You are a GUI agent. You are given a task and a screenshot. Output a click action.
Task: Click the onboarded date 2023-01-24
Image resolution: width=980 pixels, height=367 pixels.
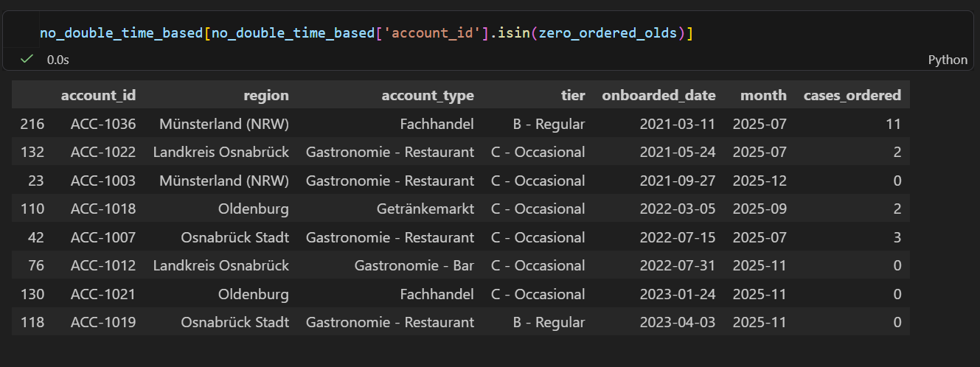tap(677, 294)
